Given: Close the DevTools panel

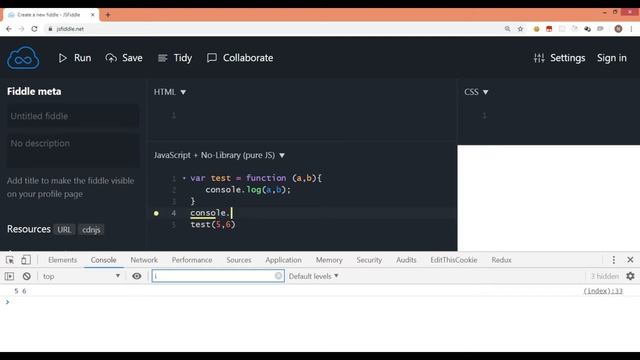Looking at the screenshot, I should 630,260.
